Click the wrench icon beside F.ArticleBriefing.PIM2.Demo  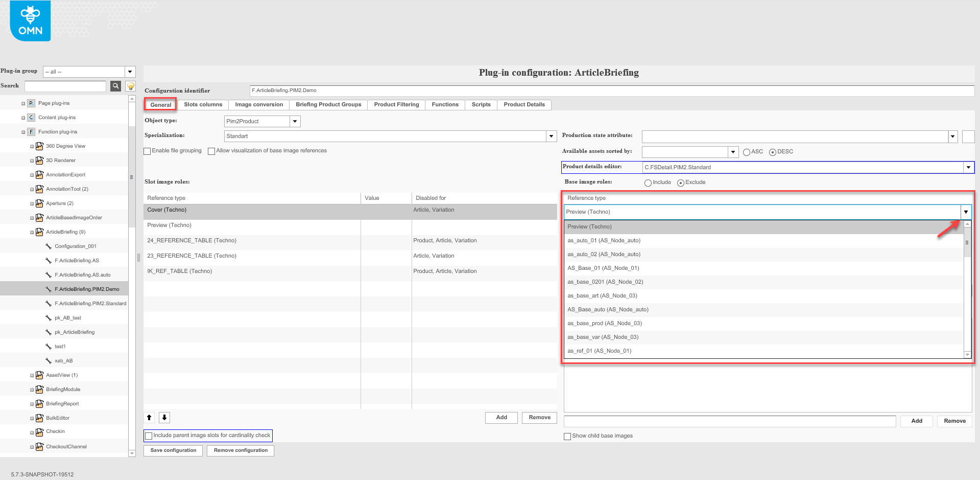[x=49, y=289]
